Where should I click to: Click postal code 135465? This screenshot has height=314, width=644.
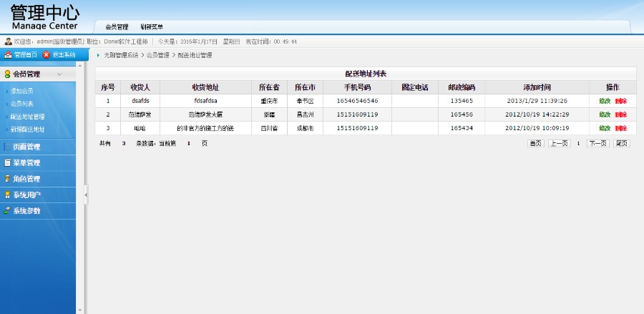click(x=462, y=101)
